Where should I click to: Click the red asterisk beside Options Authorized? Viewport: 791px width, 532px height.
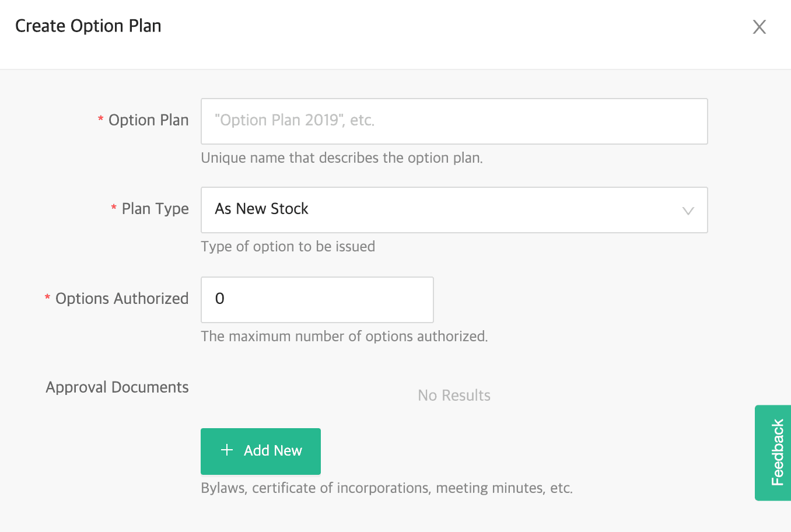pyautogui.click(x=47, y=297)
